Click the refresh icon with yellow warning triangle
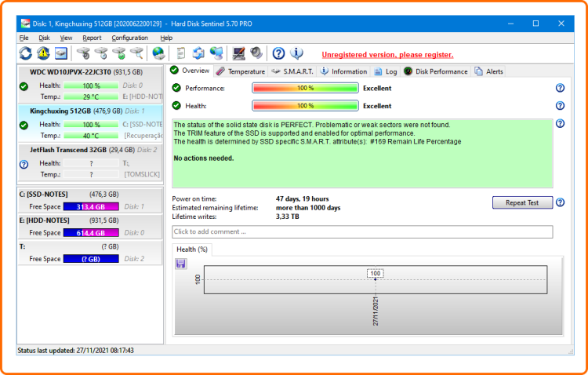The image size is (588, 375). pyautogui.click(x=43, y=53)
